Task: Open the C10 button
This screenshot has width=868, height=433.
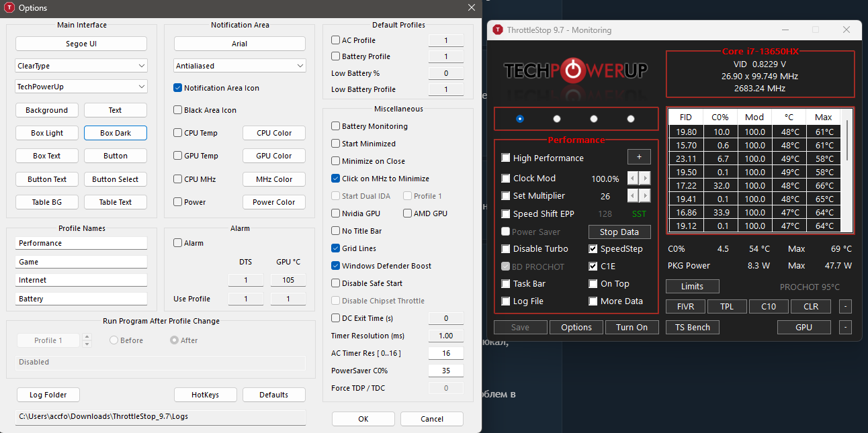Action: click(x=769, y=307)
